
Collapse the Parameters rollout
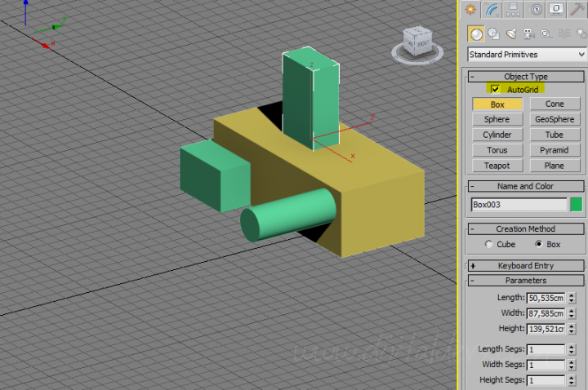pyautogui.click(x=526, y=280)
